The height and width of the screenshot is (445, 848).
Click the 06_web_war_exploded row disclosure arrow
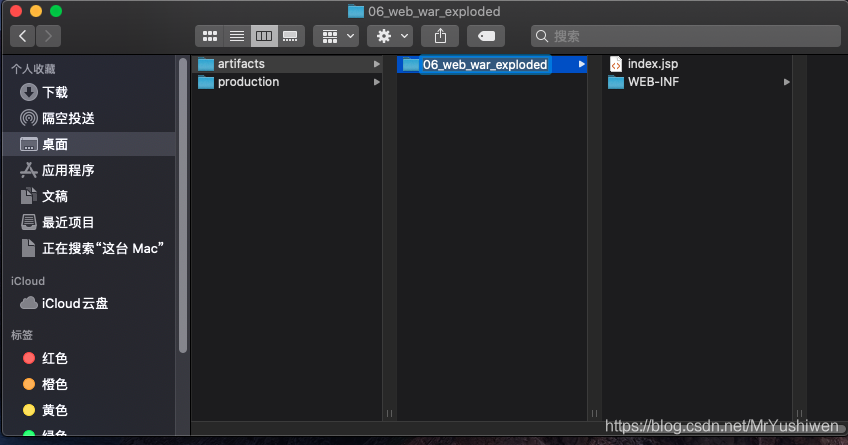click(581, 64)
